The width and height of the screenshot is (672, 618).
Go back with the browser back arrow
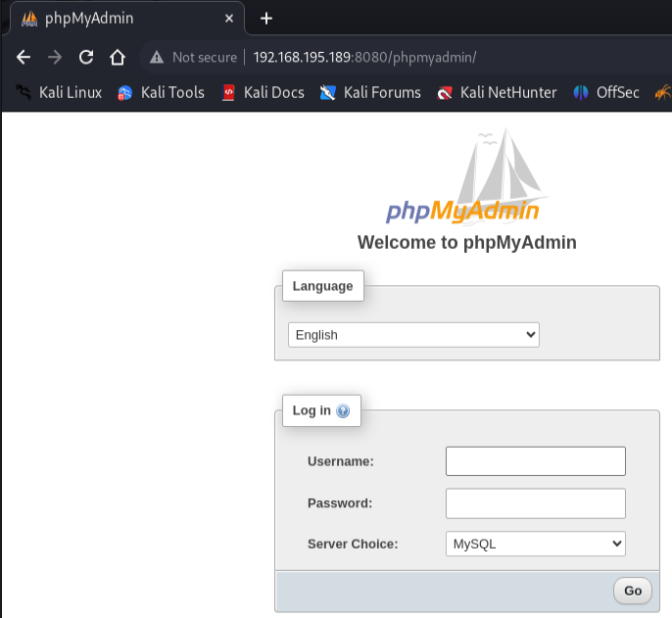pyautogui.click(x=24, y=57)
